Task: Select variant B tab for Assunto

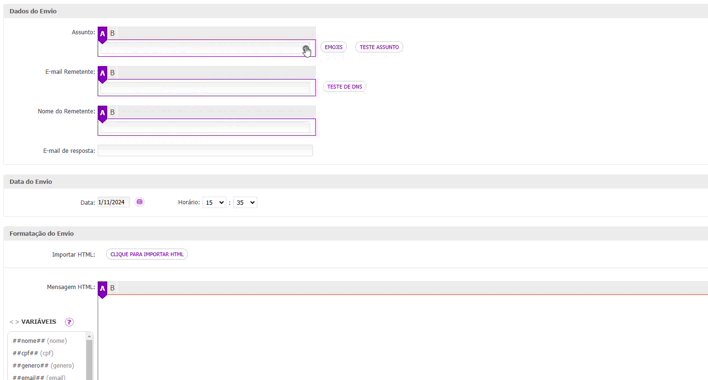Action: (x=112, y=33)
